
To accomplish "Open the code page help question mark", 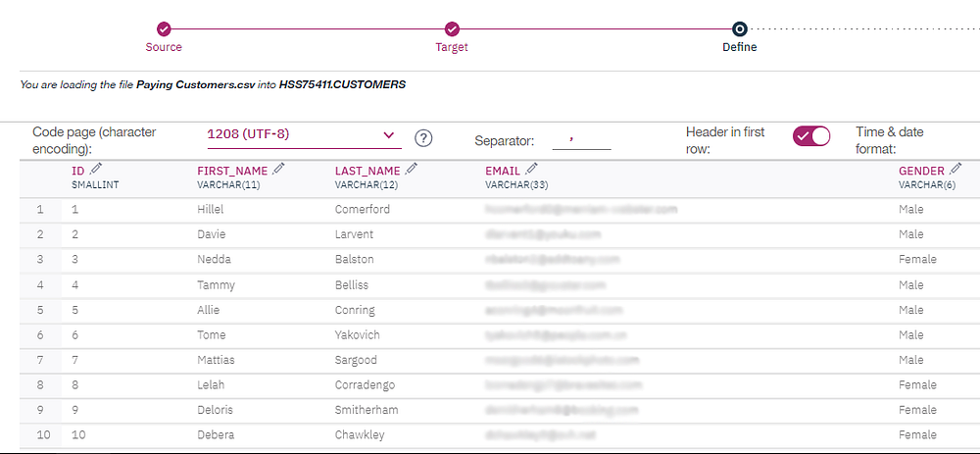I will point(423,138).
